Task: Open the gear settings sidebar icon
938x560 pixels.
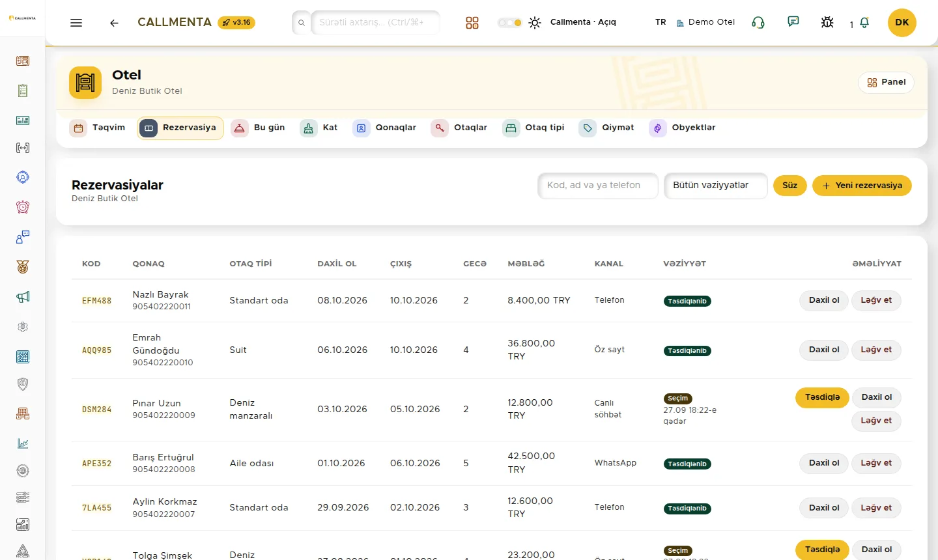Action: (23, 327)
